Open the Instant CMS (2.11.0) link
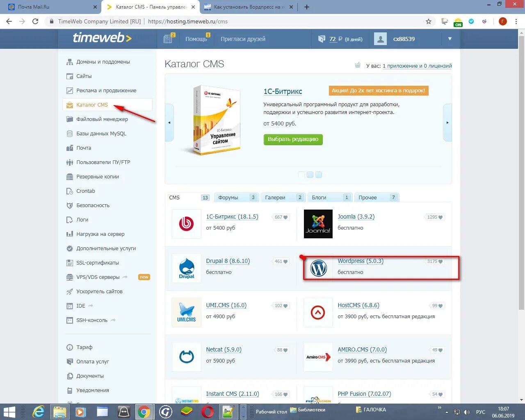Viewport: 525px width, 420px height. coord(233,394)
